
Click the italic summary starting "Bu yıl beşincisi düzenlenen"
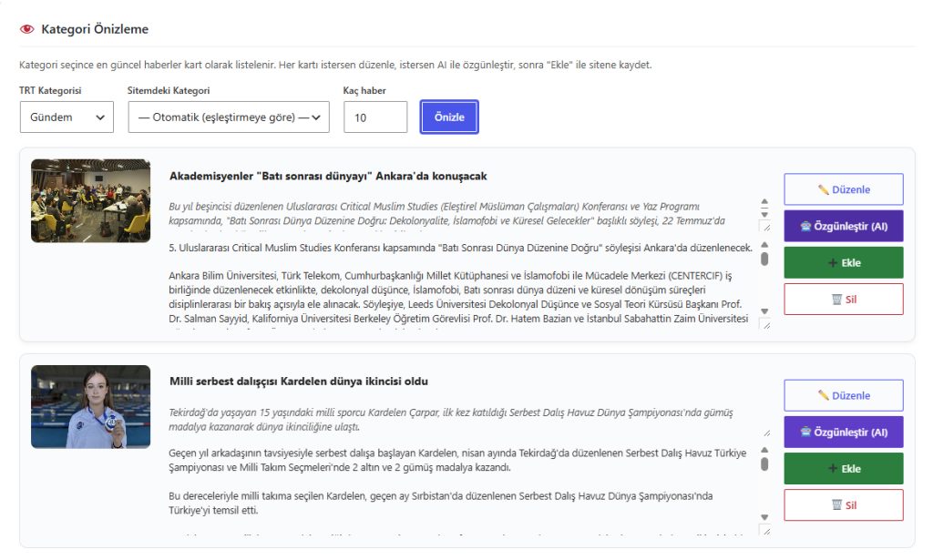(446, 213)
